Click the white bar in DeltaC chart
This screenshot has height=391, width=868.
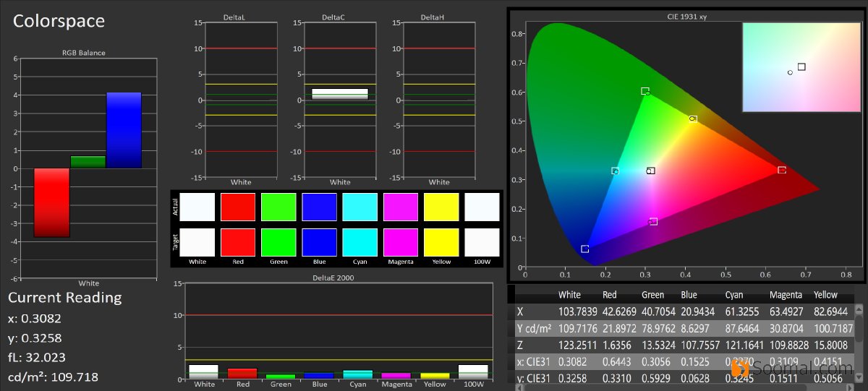pos(340,93)
